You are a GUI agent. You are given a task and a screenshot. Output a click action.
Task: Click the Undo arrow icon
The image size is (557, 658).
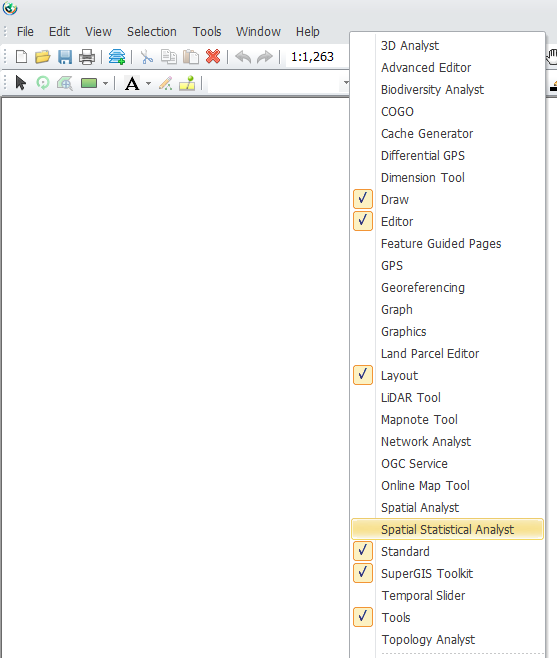(x=243, y=57)
